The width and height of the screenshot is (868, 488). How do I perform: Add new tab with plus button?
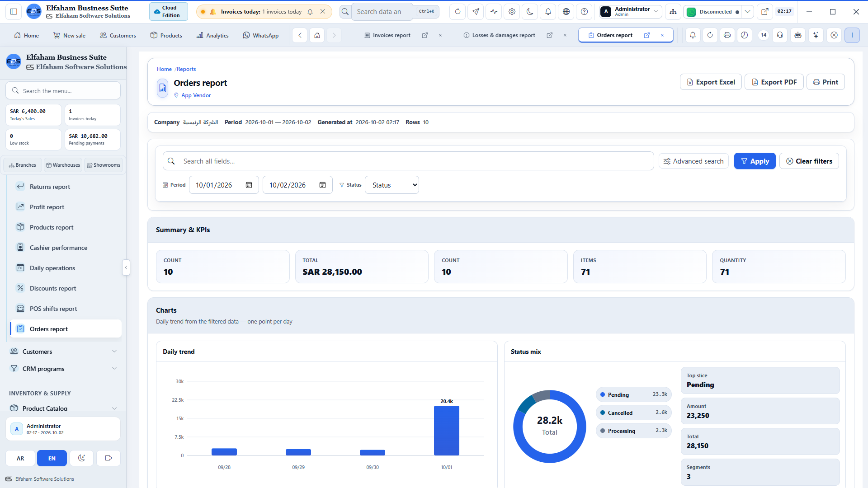[852, 35]
